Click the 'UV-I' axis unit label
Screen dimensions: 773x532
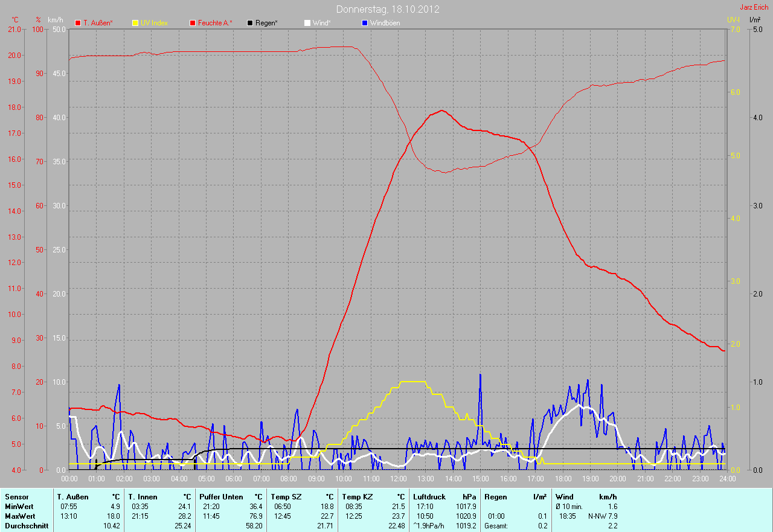pyautogui.click(x=733, y=20)
